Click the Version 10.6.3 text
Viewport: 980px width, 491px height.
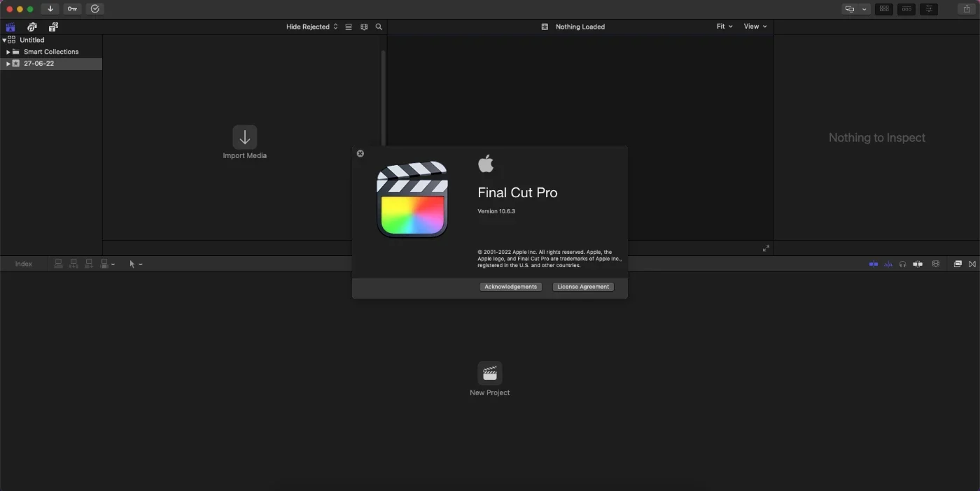coord(496,211)
